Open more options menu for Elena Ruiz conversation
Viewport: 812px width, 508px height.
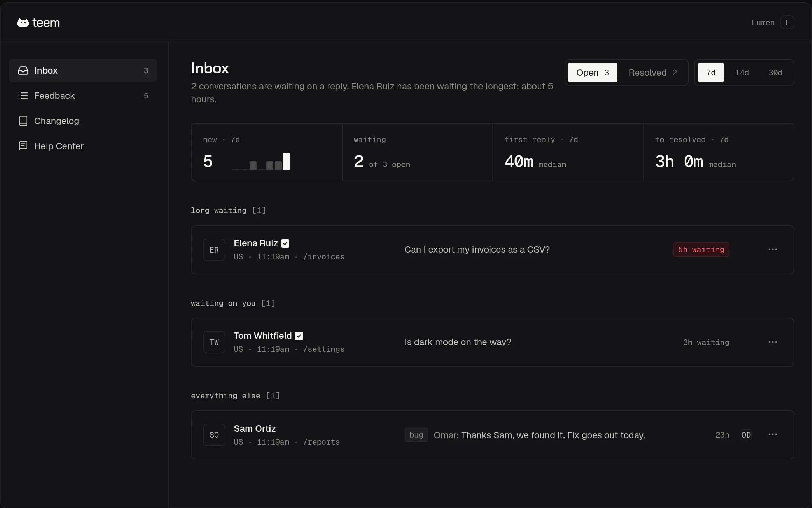(773, 249)
